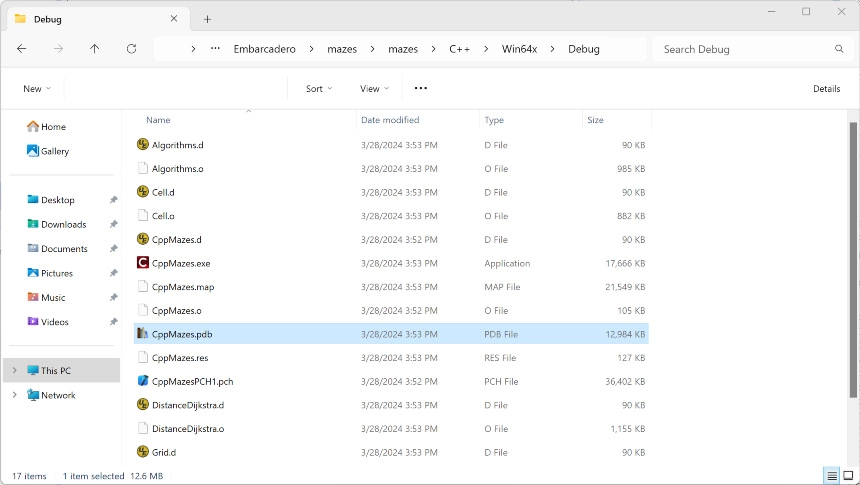Image resolution: width=860 pixels, height=485 pixels.
Task: Expand This PC tree node
Action: click(x=14, y=371)
